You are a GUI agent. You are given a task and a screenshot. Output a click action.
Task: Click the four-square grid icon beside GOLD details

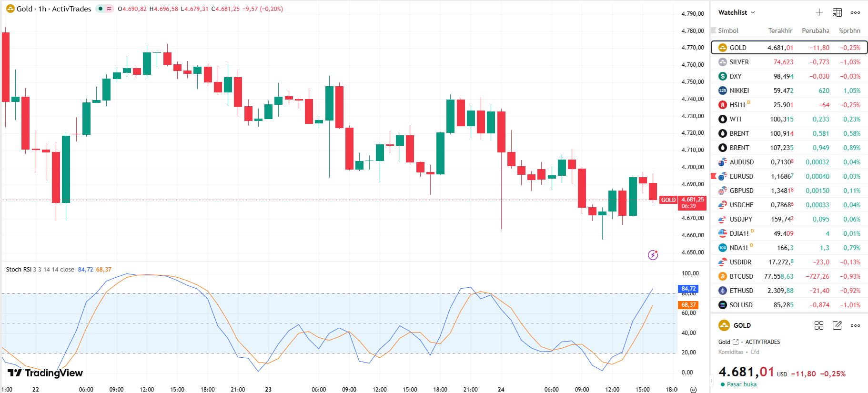[819, 325]
